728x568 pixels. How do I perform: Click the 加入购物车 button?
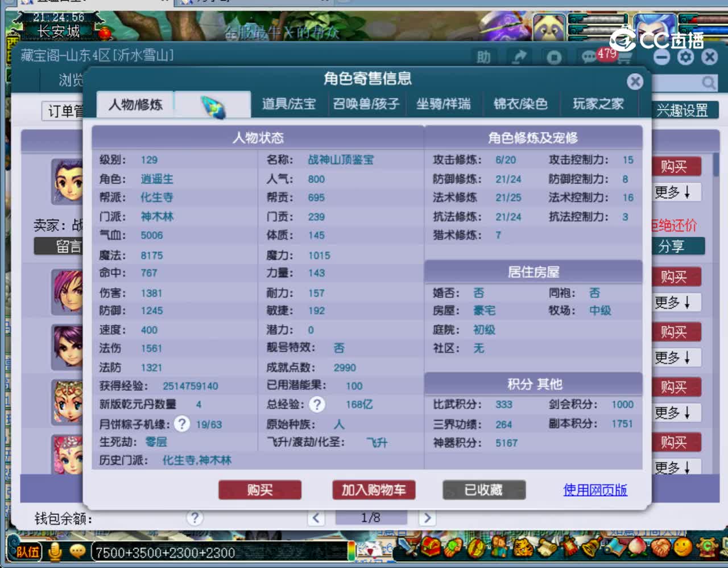pyautogui.click(x=373, y=489)
